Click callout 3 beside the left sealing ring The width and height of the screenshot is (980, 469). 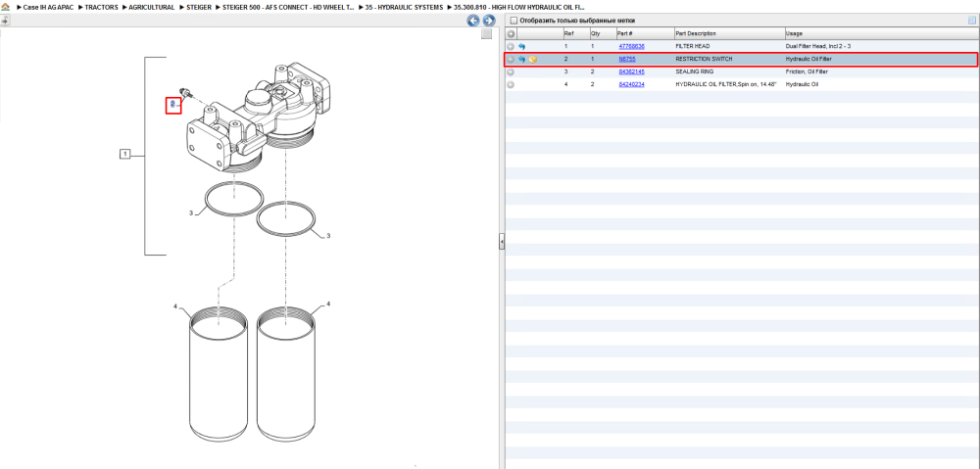pyautogui.click(x=191, y=213)
